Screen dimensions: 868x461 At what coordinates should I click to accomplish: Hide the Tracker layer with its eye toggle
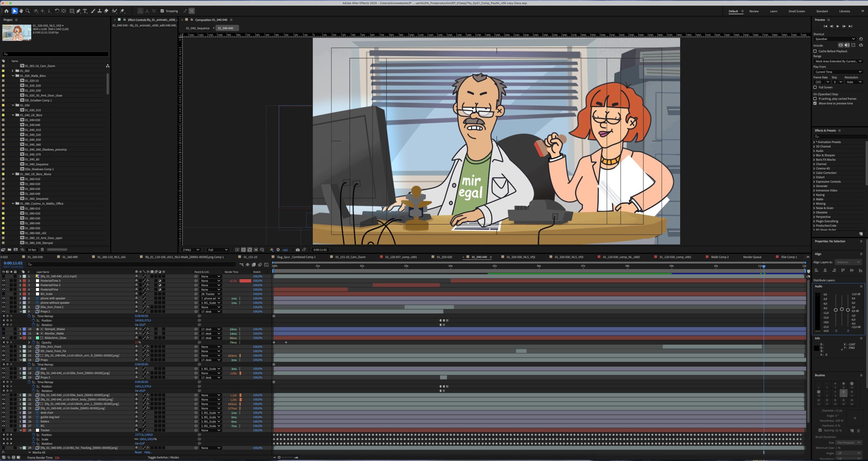(x=3, y=430)
